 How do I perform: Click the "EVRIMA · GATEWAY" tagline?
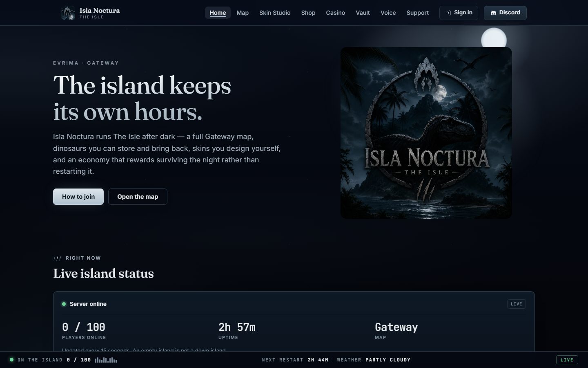[86, 63]
